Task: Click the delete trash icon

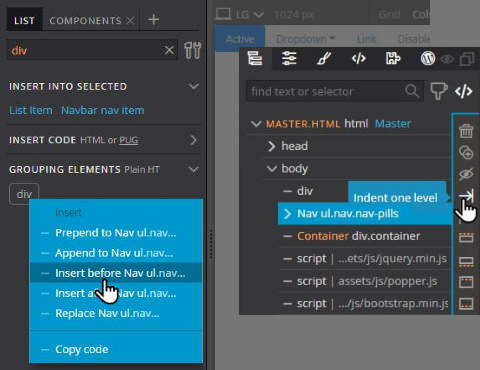Action: pyautogui.click(x=466, y=130)
